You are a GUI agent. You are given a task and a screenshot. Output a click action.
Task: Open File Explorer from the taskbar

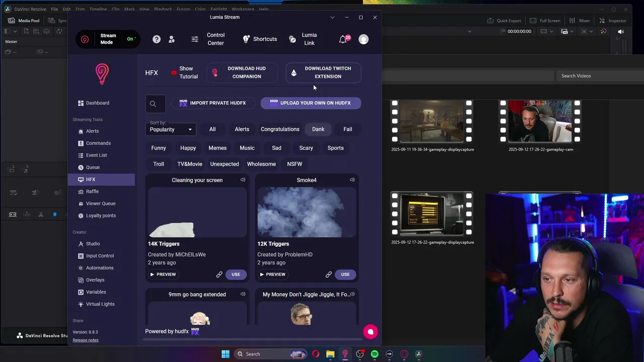pyautogui.click(x=330, y=354)
